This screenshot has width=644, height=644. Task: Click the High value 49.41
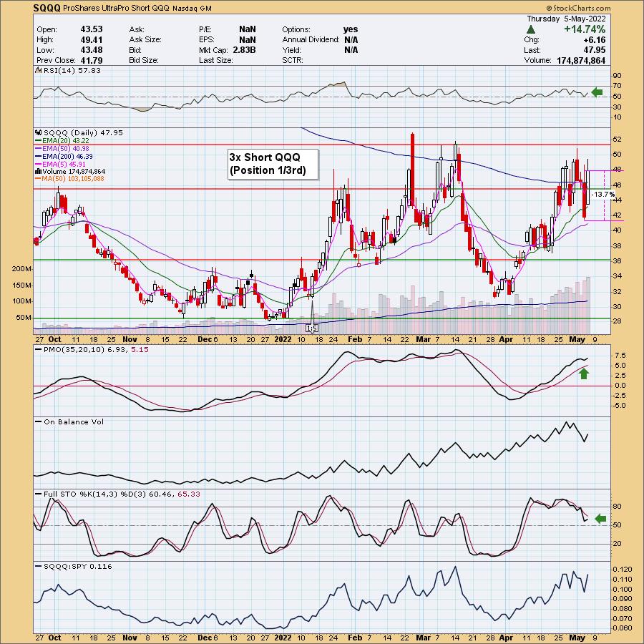[92, 40]
